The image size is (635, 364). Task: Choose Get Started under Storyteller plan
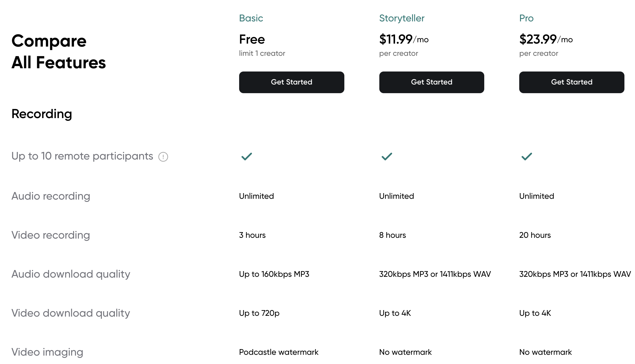click(x=432, y=82)
